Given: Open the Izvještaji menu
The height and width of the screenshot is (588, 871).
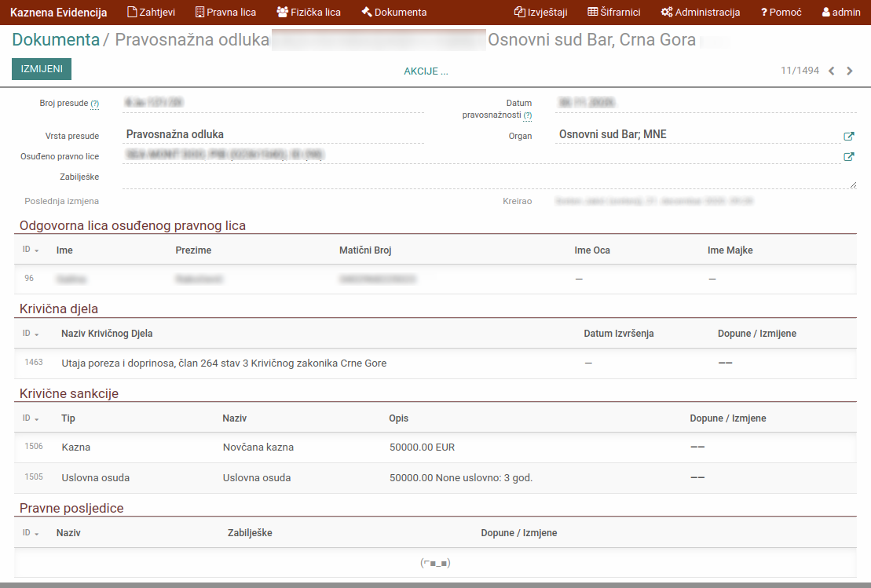Looking at the screenshot, I should click(540, 13).
